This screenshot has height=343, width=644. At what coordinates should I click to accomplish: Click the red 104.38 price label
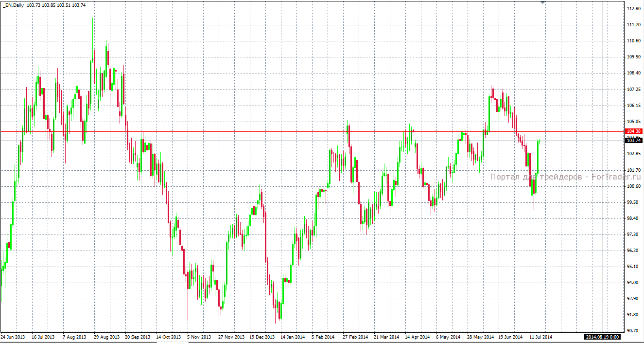[633, 131]
